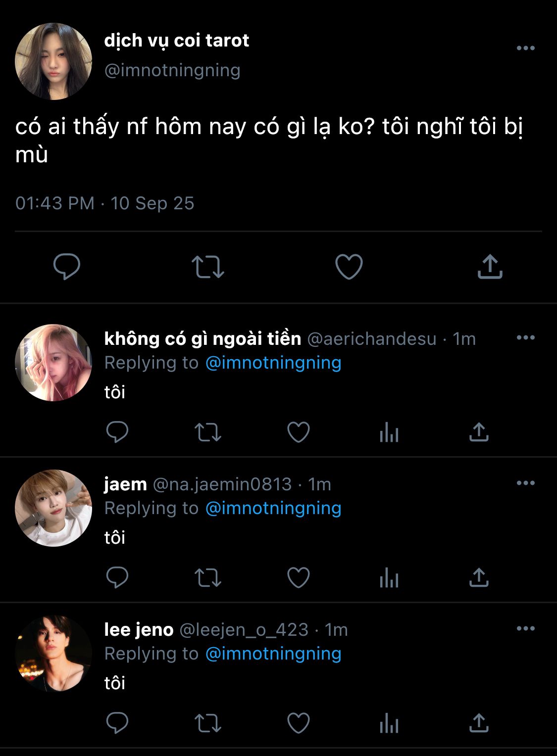View analytics for jaem's reply
This screenshot has width=557, height=756.
tap(389, 578)
